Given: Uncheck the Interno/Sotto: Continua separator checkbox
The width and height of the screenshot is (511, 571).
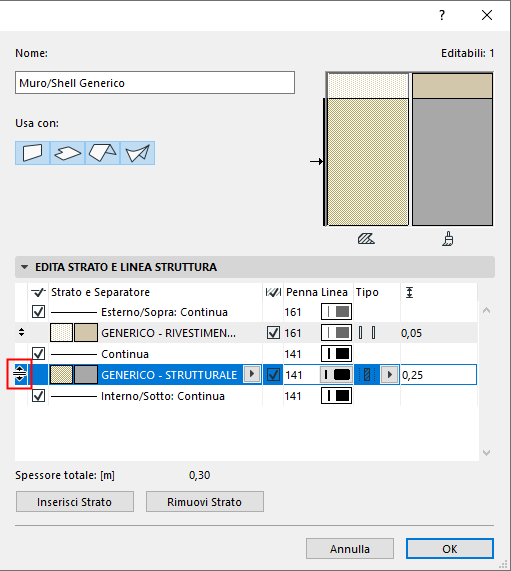Looking at the screenshot, I should click(39, 395).
